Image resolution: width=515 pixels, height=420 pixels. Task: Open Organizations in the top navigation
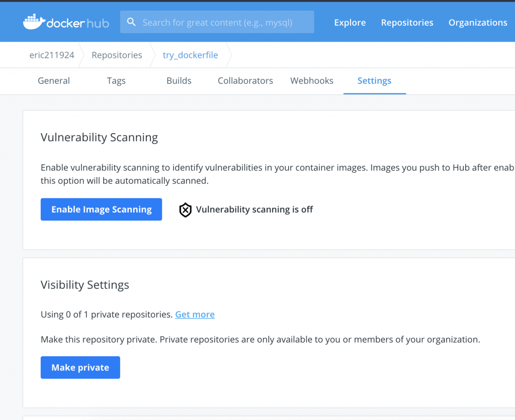478,22
